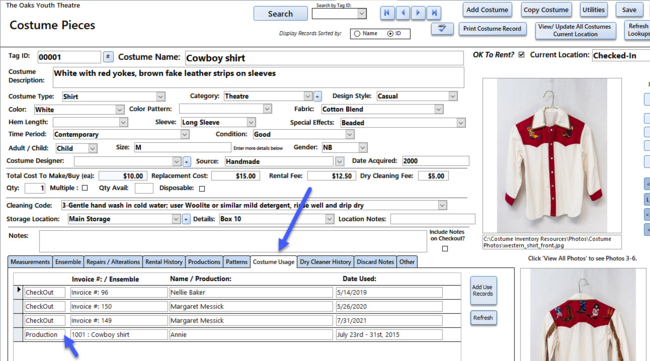Click Add Use Records button

(x=483, y=291)
